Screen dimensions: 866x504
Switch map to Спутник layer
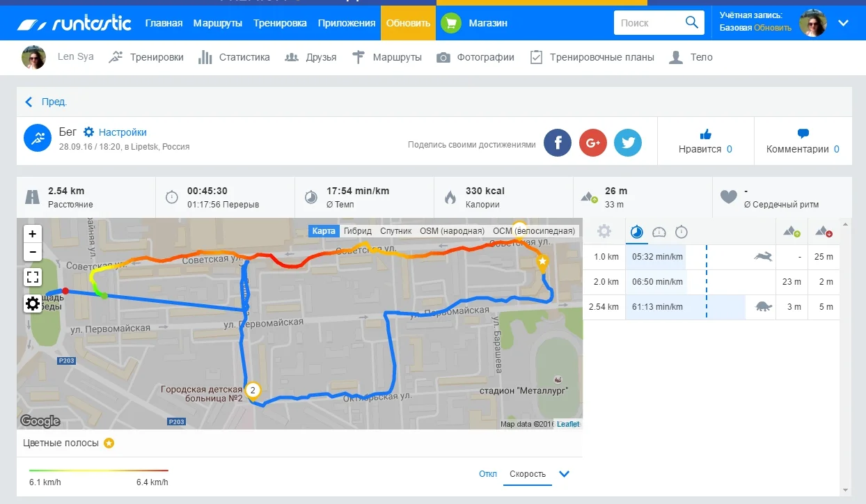click(396, 231)
